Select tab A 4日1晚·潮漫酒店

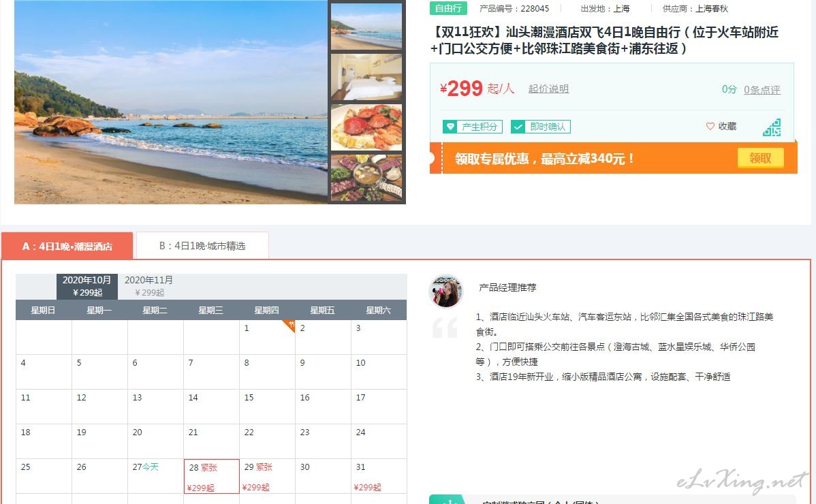[67, 245]
